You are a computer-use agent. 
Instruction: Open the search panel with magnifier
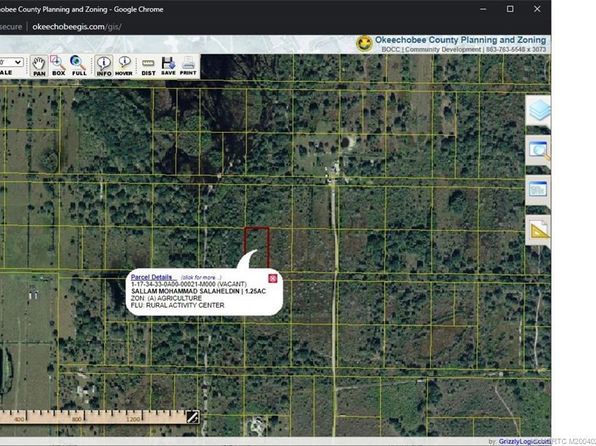click(538, 150)
